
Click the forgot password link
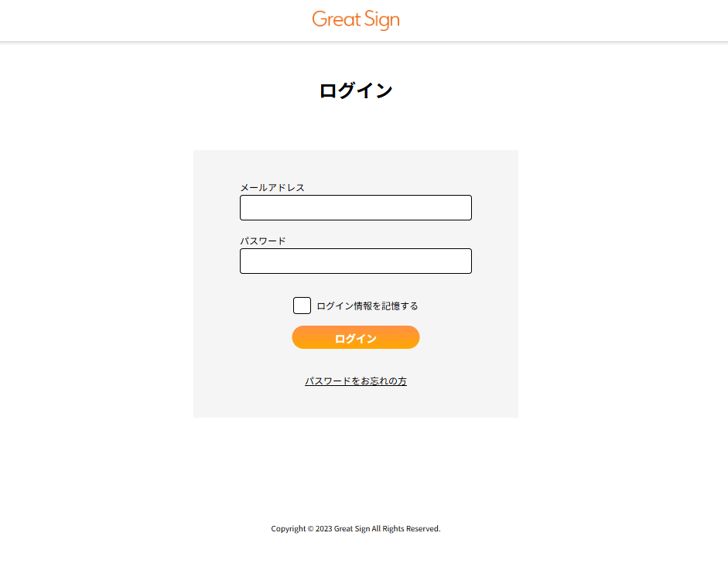356,381
